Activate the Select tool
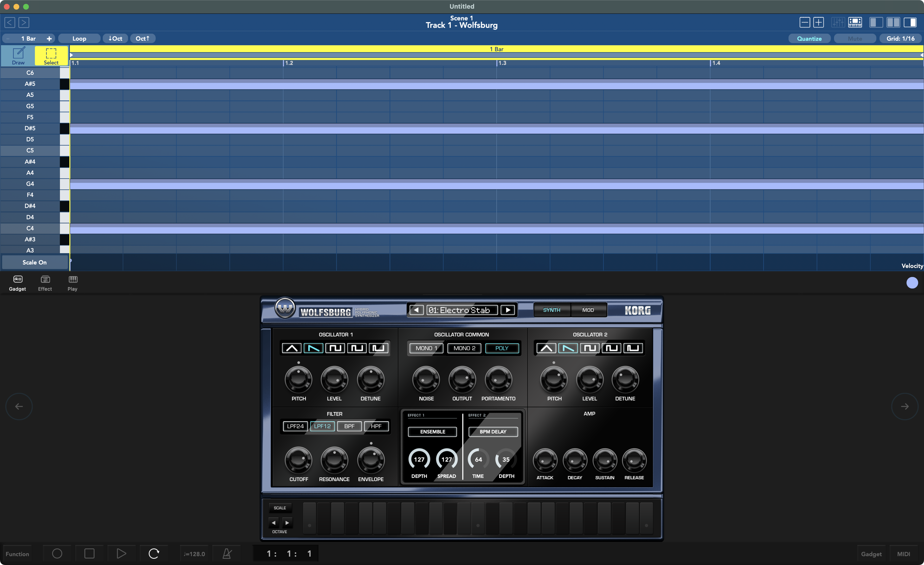Image resolution: width=924 pixels, height=565 pixels. (51, 56)
